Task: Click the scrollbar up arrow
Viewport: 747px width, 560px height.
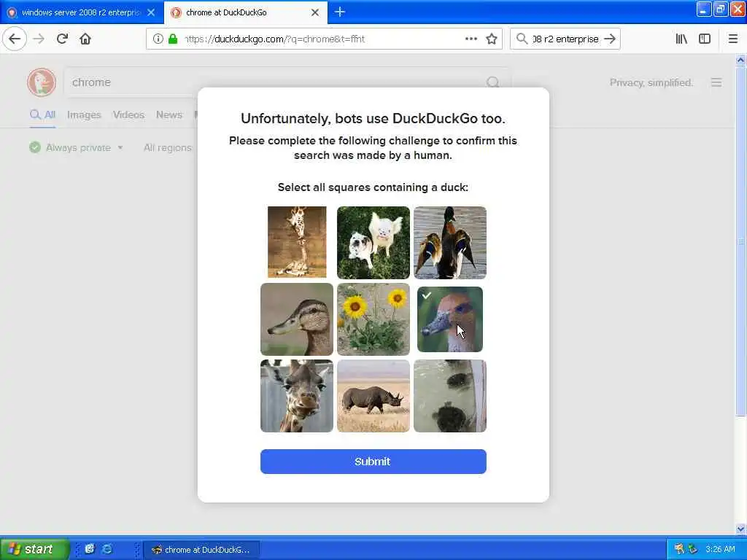Action: pyautogui.click(x=740, y=60)
